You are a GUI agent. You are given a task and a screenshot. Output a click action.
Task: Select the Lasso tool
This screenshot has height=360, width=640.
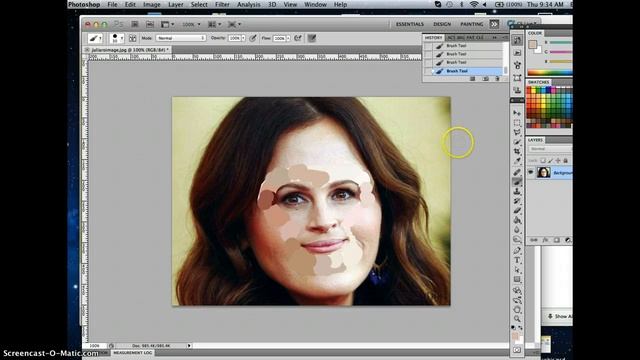pyautogui.click(x=517, y=132)
